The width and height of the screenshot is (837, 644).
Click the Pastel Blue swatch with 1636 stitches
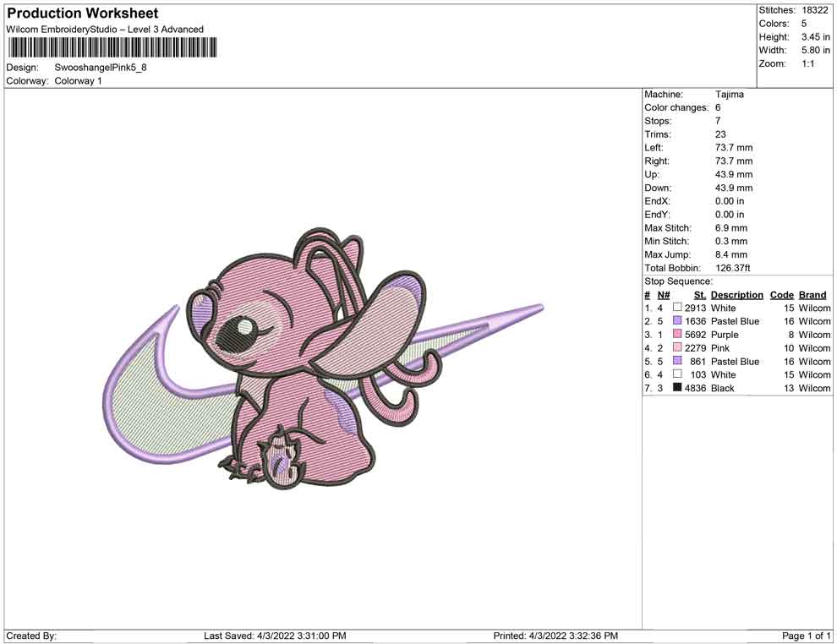pos(677,320)
